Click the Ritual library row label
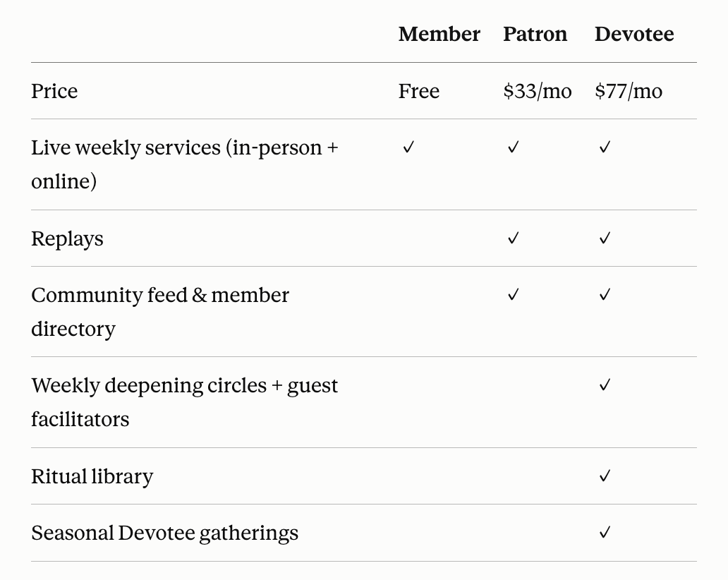 (92, 477)
